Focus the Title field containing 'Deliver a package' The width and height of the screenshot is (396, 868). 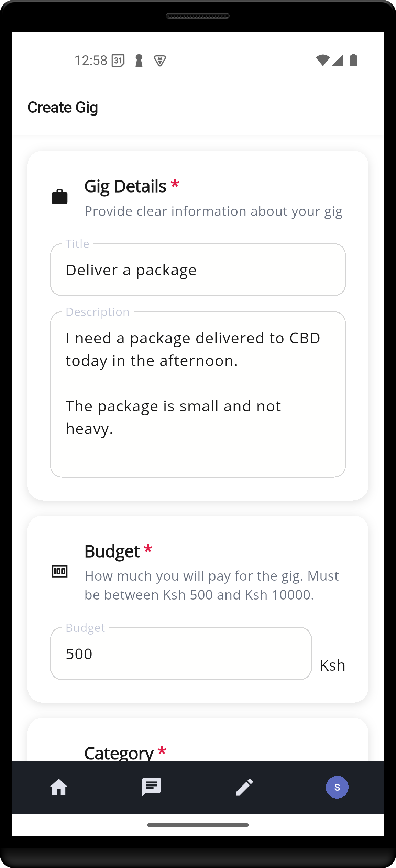click(x=198, y=270)
